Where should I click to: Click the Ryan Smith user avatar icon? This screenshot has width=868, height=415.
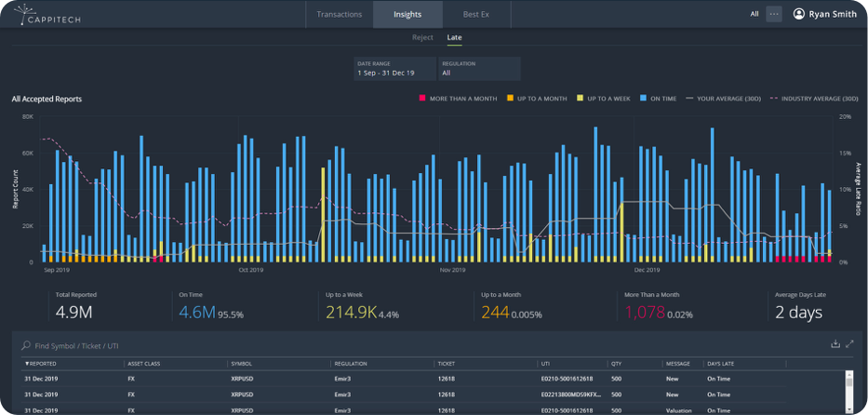pyautogui.click(x=798, y=14)
